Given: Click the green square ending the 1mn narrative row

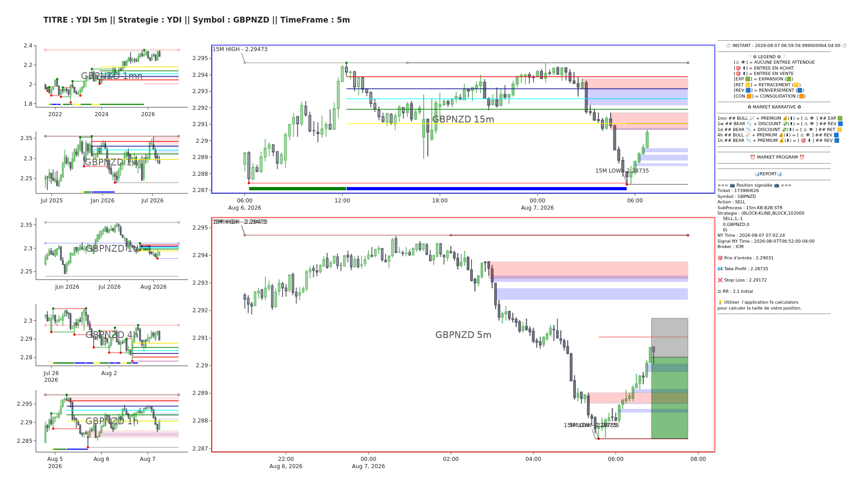Looking at the screenshot, I should [840, 118].
